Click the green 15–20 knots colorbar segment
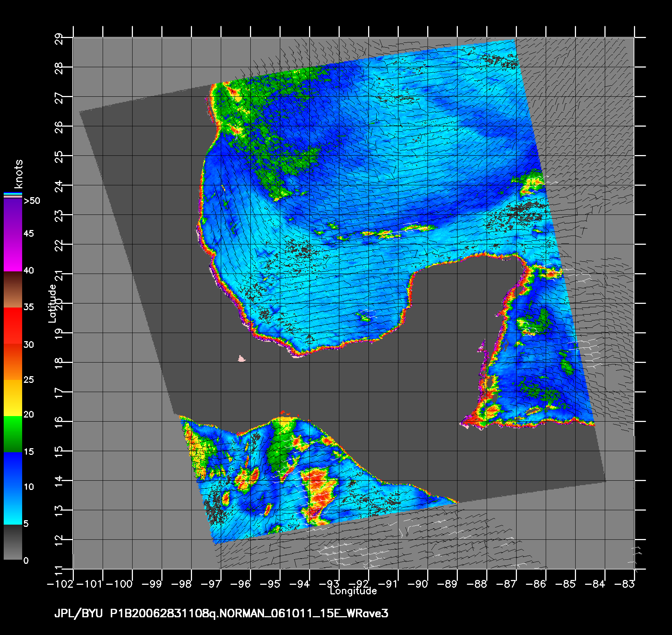Viewport: 672px width, 635px height. tap(13, 434)
